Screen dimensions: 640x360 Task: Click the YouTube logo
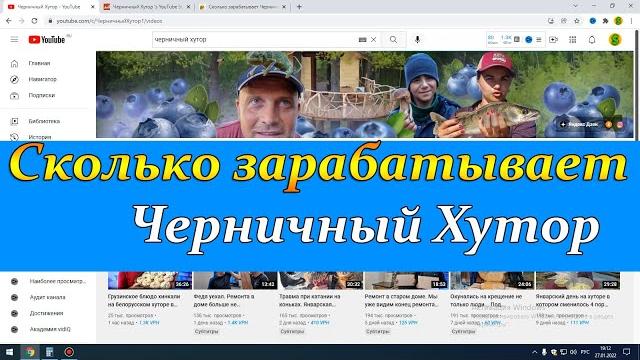click(x=47, y=40)
